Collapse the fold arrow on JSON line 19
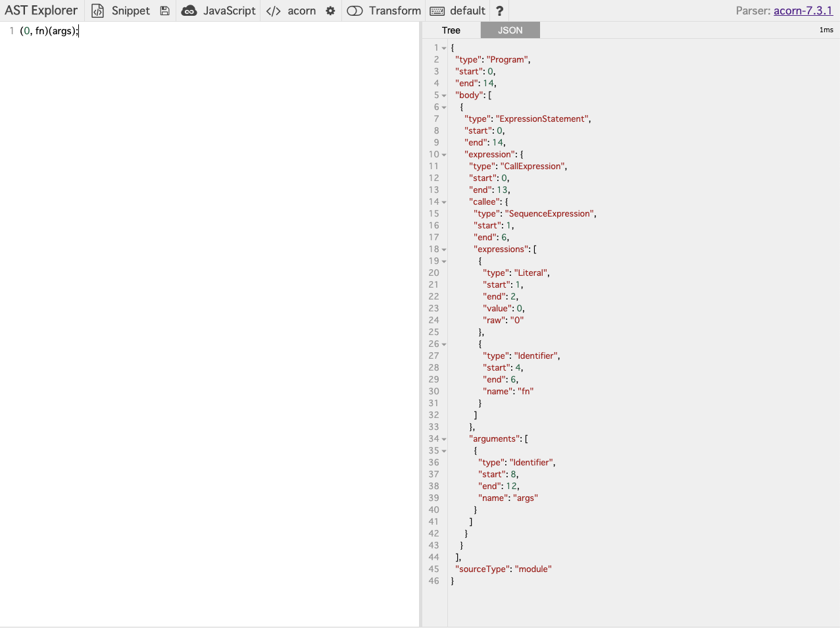This screenshot has width=840, height=628. point(444,261)
